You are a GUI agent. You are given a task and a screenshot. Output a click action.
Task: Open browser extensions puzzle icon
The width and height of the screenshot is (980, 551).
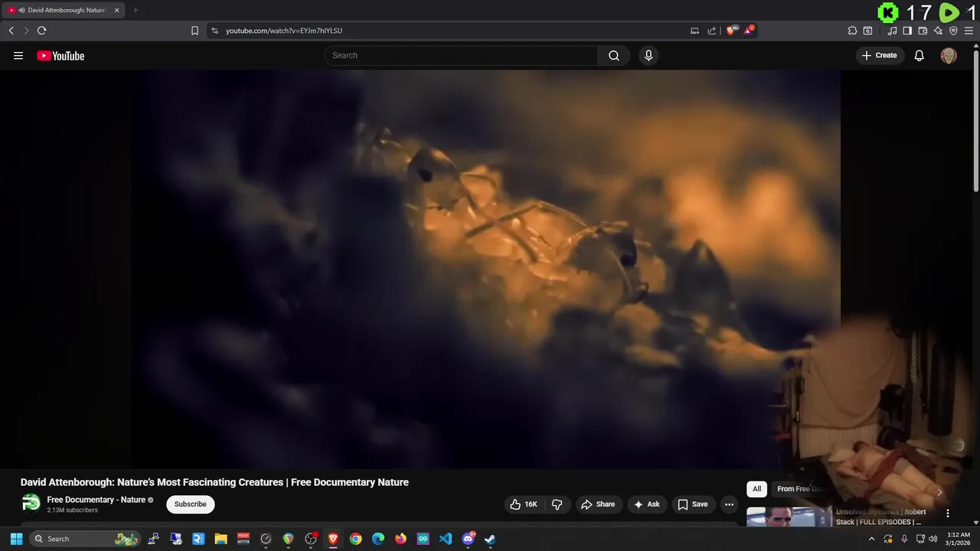click(x=852, y=31)
